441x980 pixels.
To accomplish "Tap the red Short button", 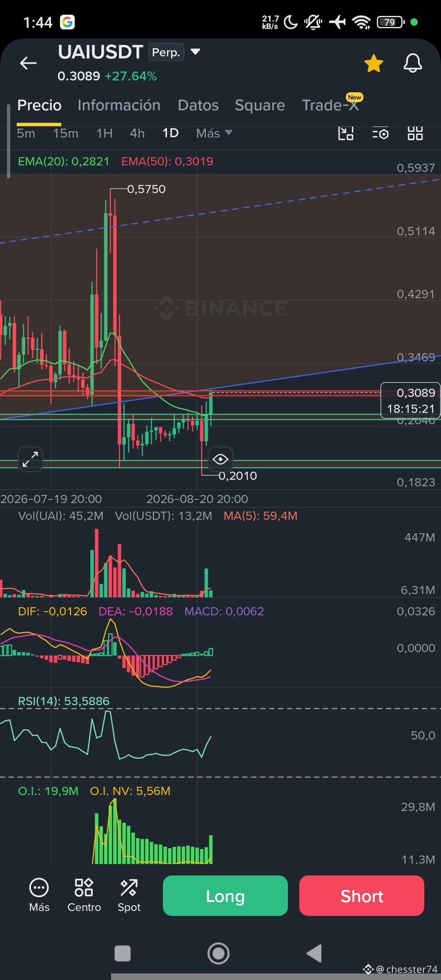I will [362, 895].
